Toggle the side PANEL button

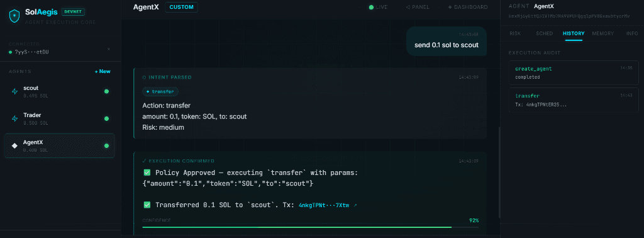click(418, 7)
